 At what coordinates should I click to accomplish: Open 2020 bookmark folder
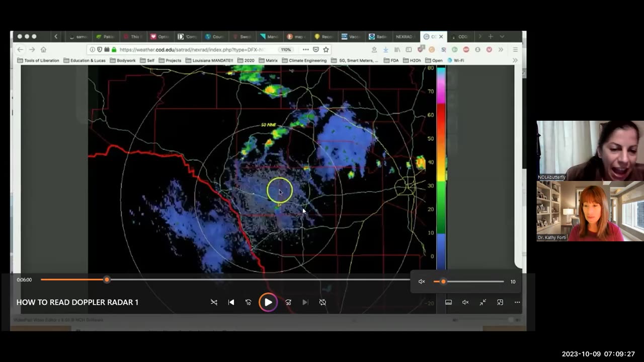(246, 60)
